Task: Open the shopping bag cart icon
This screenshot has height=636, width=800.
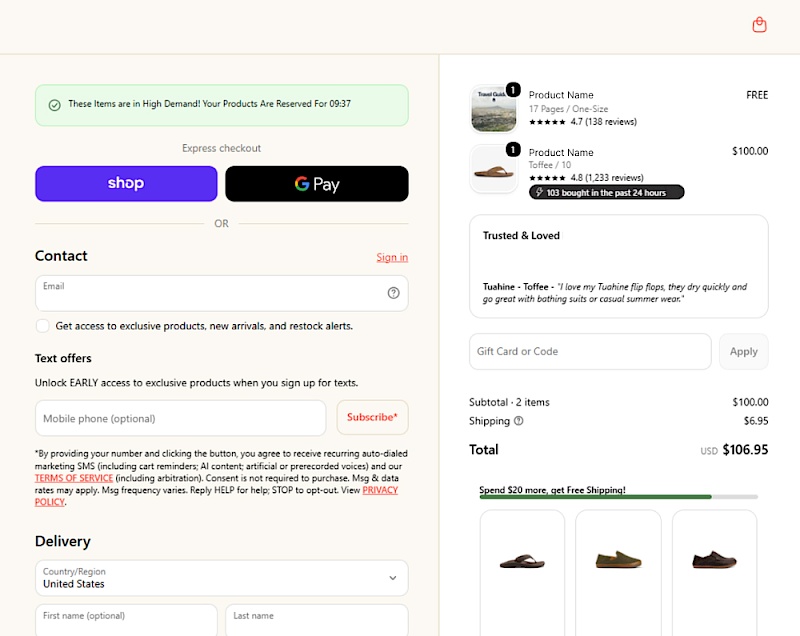Action: point(759,24)
